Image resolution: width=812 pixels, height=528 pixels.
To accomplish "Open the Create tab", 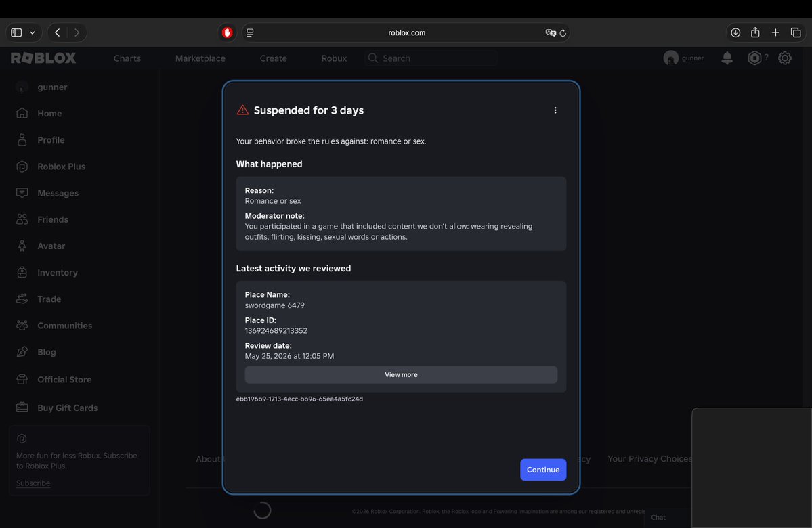I will (273, 58).
